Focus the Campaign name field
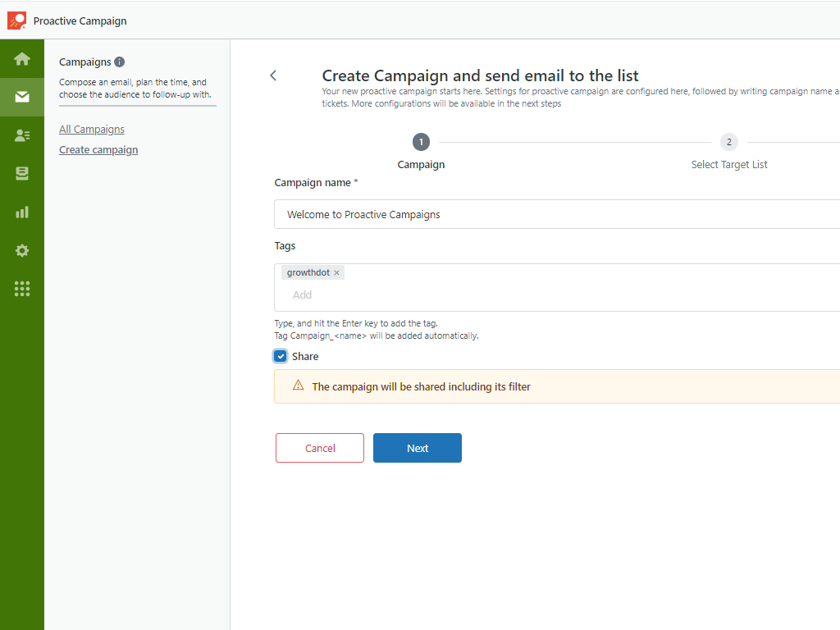Viewport: 840px width, 630px height. click(557, 214)
